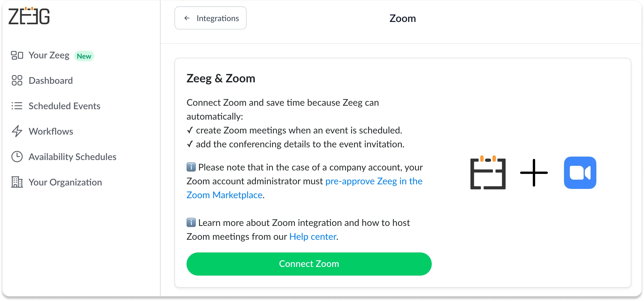Click the Availability Schedules clock icon
The image size is (644, 301).
tap(17, 157)
